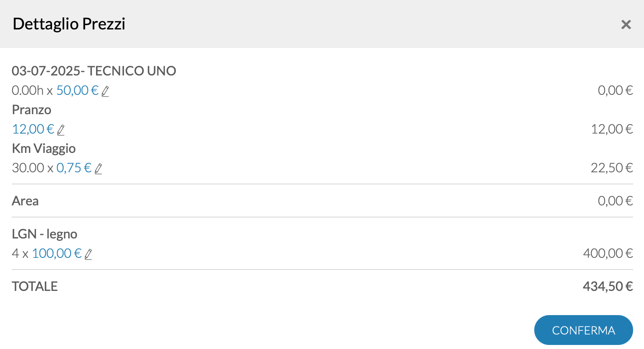Edit the 50,00 € hourly rate pencil icon
Viewport: 644px width, 349px height.
coord(105,91)
